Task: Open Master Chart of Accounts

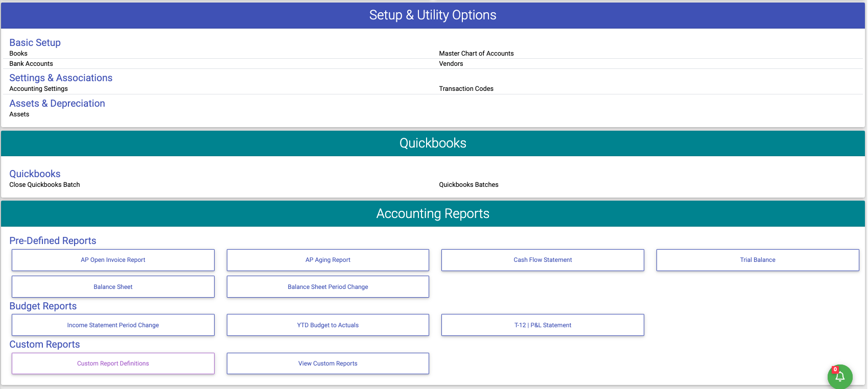Action: click(x=476, y=54)
